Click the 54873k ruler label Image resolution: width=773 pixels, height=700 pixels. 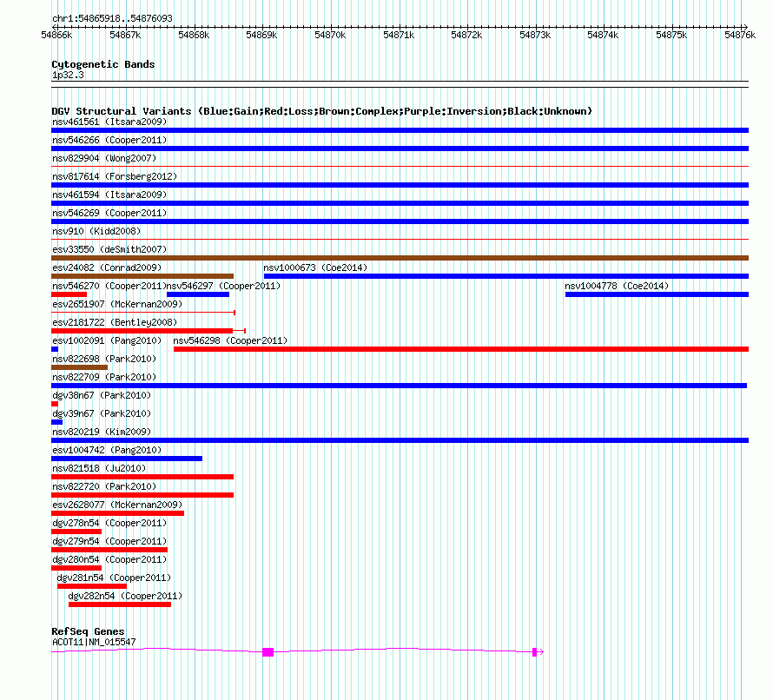click(x=535, y=35)
